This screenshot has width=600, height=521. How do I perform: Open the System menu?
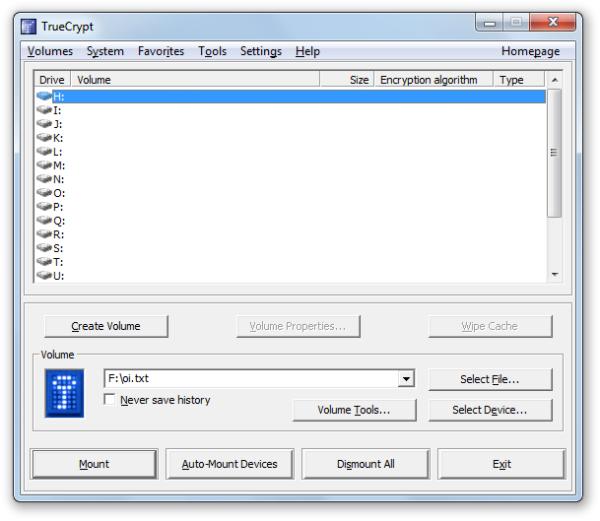[x=105, y=51]
